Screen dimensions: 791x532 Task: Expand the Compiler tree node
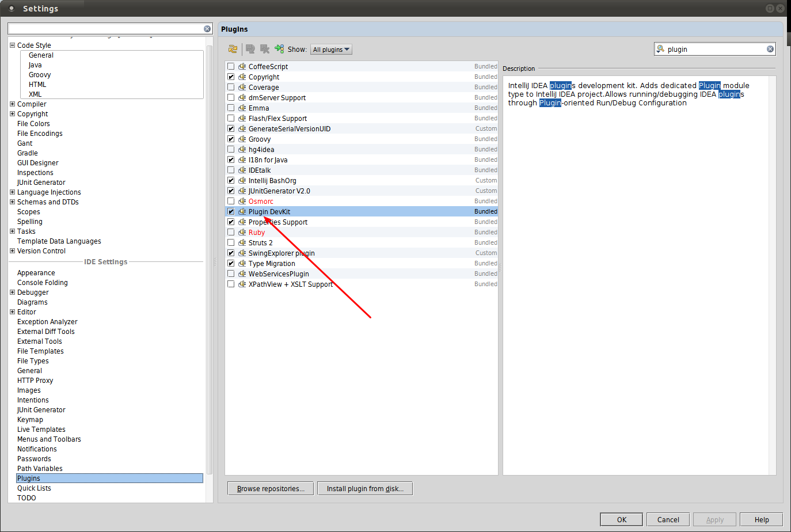pyautogui.click(x=12, y=104)
